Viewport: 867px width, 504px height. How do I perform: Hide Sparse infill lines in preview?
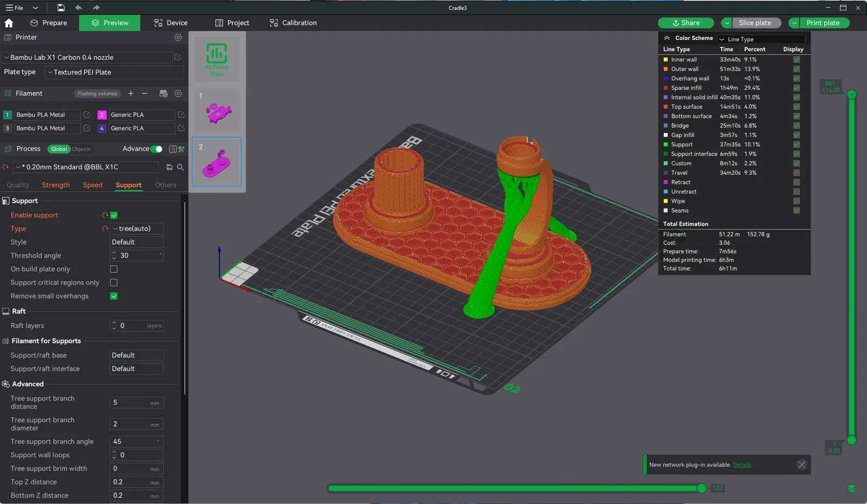(x=797, y=88)
